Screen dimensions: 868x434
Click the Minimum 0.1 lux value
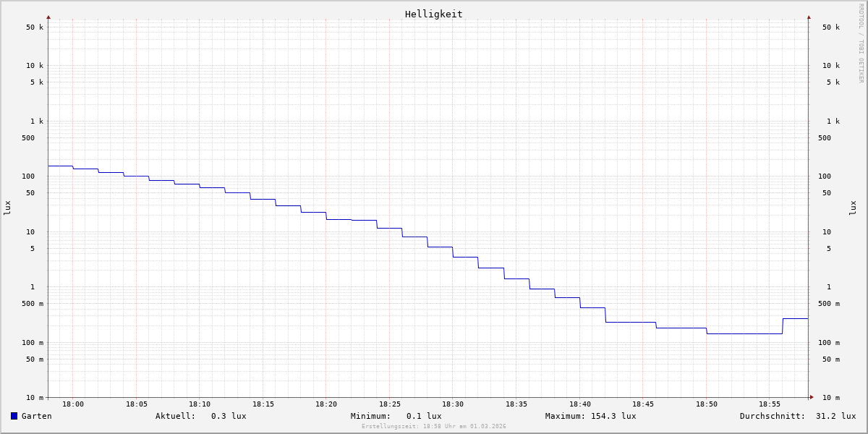(x=424, y=416)
